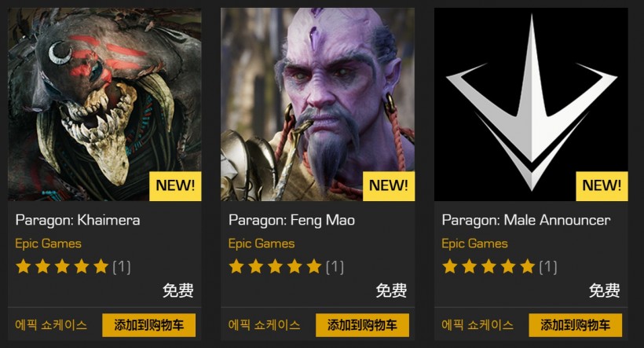This screenshot has width=644, height=348.
Task: Open the Paragon: Male Announcer title link
Action: (526, 220)
